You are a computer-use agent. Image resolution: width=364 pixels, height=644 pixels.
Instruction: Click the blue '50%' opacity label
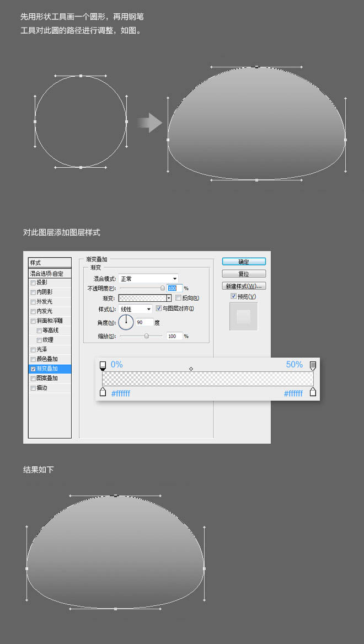295,364
